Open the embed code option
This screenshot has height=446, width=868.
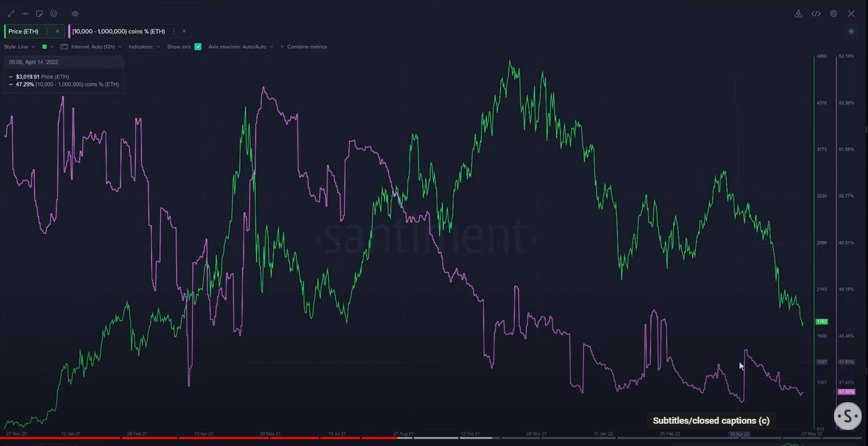pos(816,13)
